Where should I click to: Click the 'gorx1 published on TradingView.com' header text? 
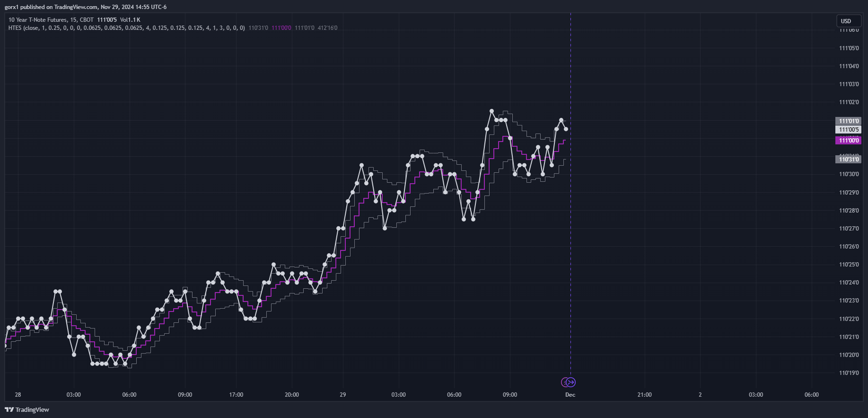pos(52,7)
